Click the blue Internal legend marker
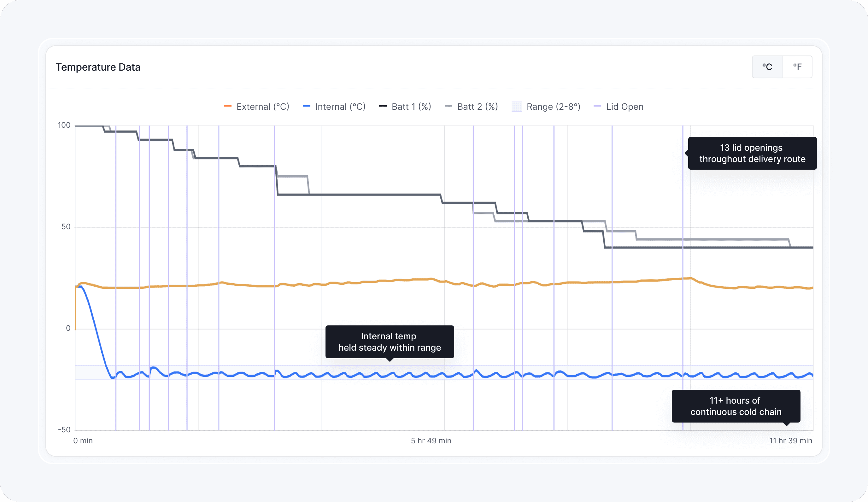 point(306,106)
